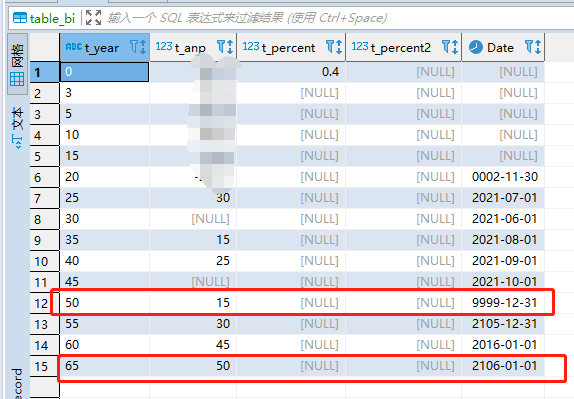Open filter for t_percent column

pyautogui.click(x=330, y=47)
